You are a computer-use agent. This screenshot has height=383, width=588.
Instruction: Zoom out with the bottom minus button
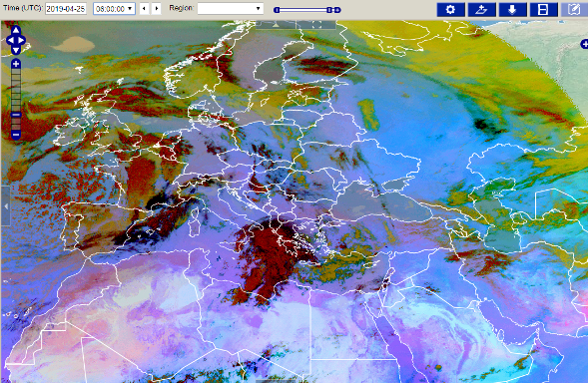pyautogui.click(x=16, y=135)
